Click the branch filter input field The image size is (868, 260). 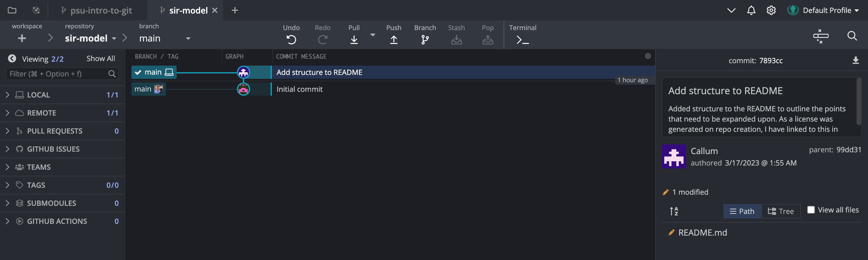(x=57, y=74)
